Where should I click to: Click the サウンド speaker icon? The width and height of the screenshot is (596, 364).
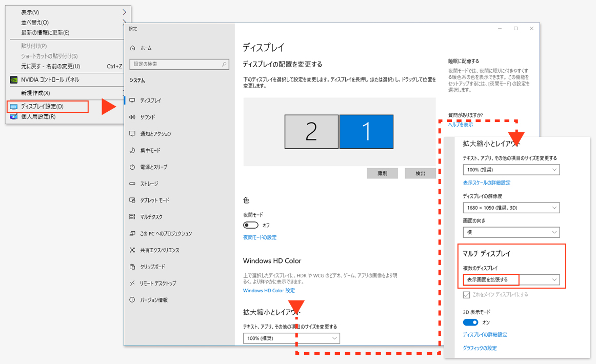point(132,117)
